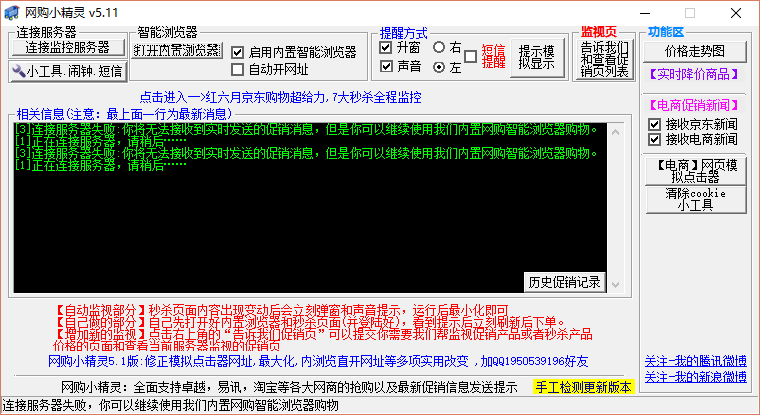Click the 连接监控服务器 button
The height and width of the screenshot is (415, 760).
coord(68,47)
